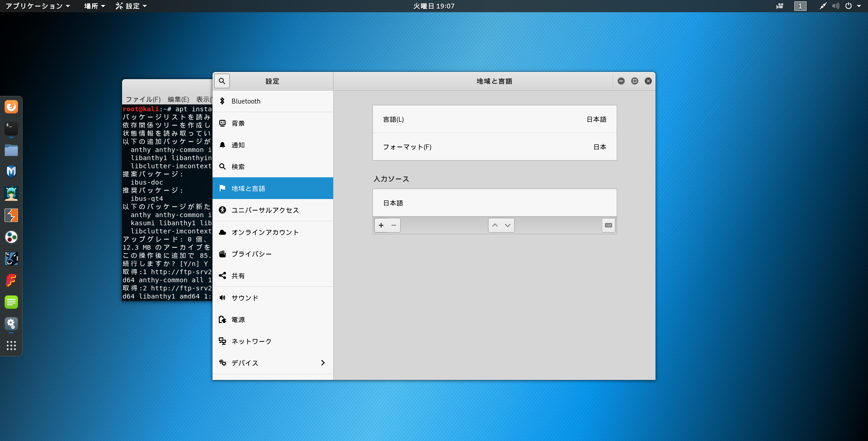Change 言語(L) language setting
868x441 pixels.
(x=495, y=119)
